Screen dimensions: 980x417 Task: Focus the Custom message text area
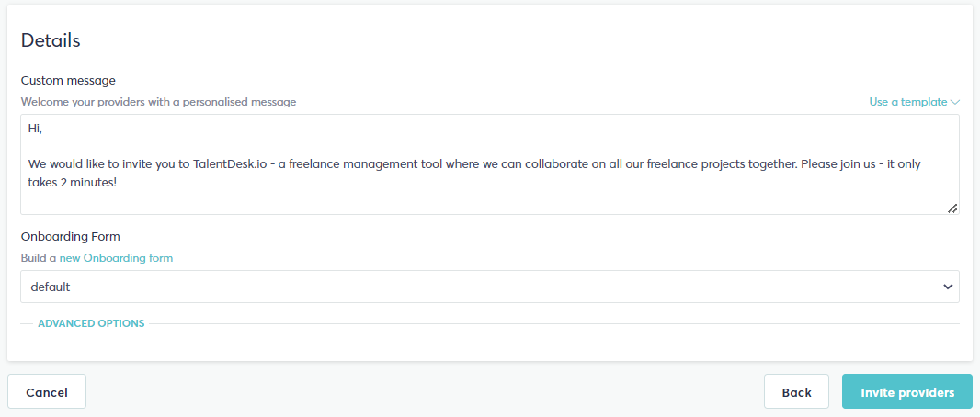pyautogui.click(x=490, y=164)
